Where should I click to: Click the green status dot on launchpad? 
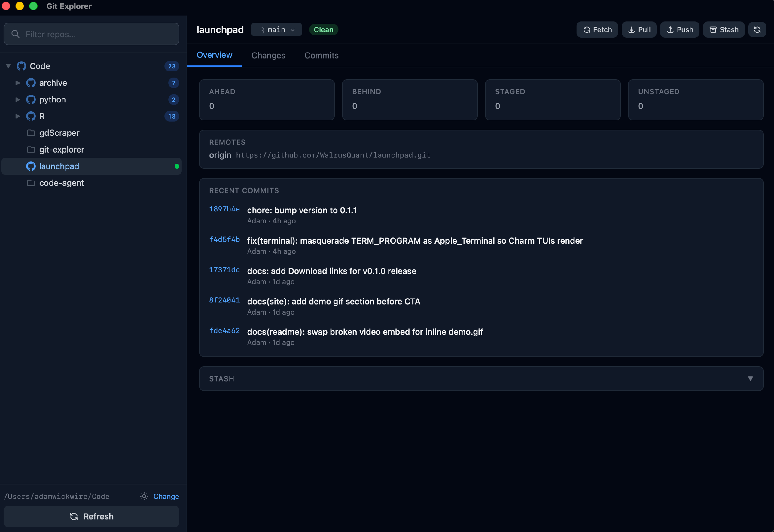(x=177, y=166)
